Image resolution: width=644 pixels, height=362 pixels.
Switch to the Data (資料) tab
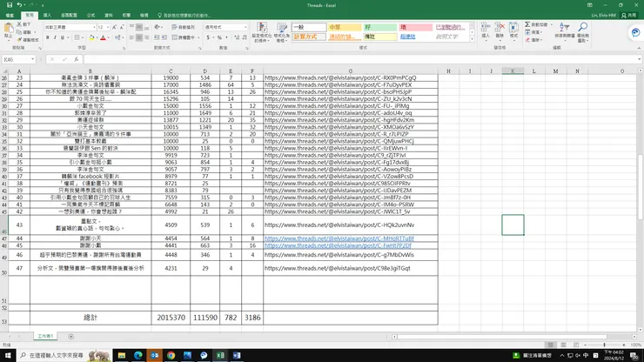(109, 15)
